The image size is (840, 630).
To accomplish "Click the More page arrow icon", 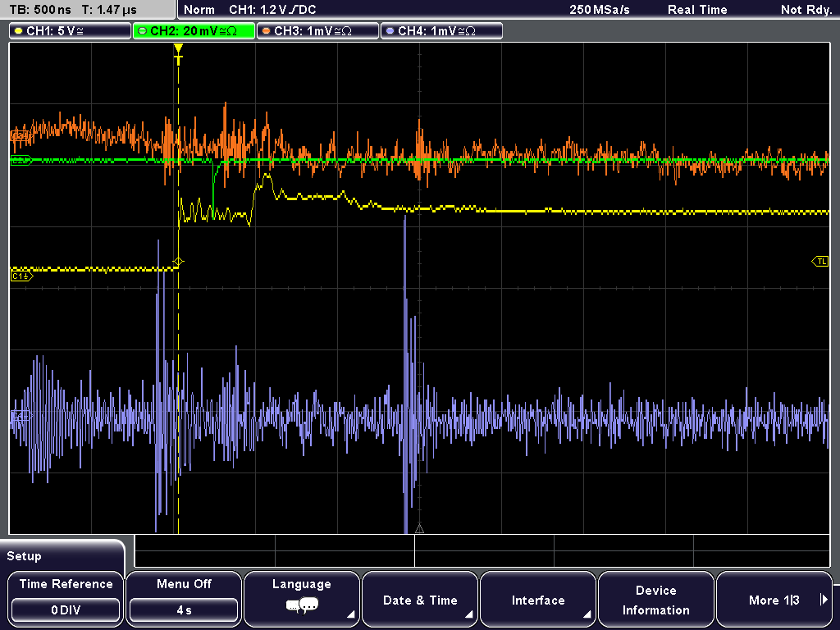I will pyautogui.click(x=824, y=600).
